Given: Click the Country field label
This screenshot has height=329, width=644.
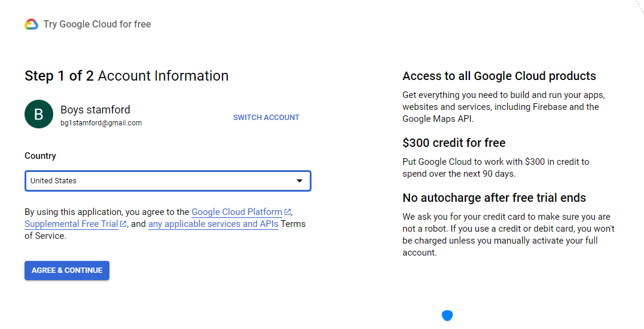Looking at the screenshot, I should pyautogui.click(x=40, y=156).
